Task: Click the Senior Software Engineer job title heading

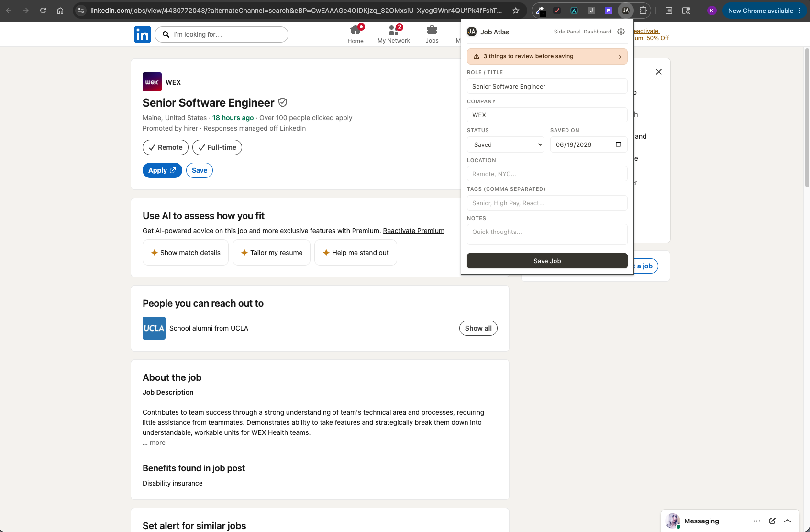Action: (x=209, y=103)
